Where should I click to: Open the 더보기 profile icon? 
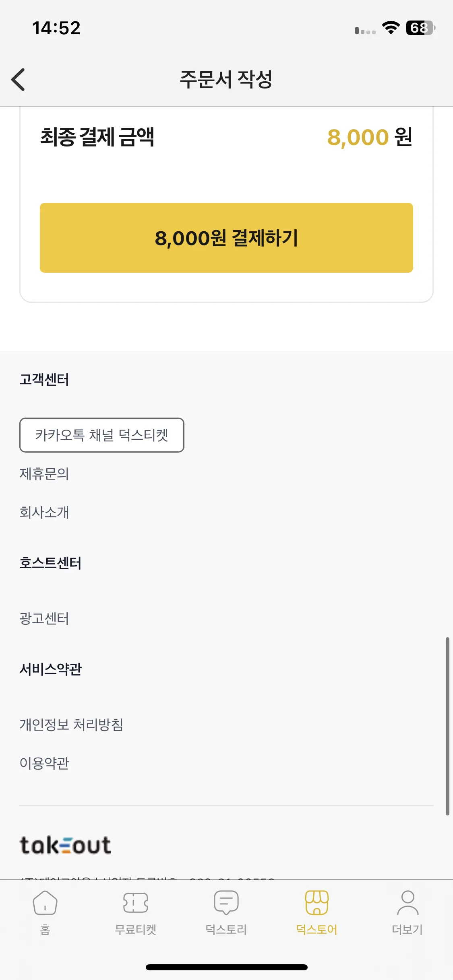pyautogui.click(x=407, y=902)
